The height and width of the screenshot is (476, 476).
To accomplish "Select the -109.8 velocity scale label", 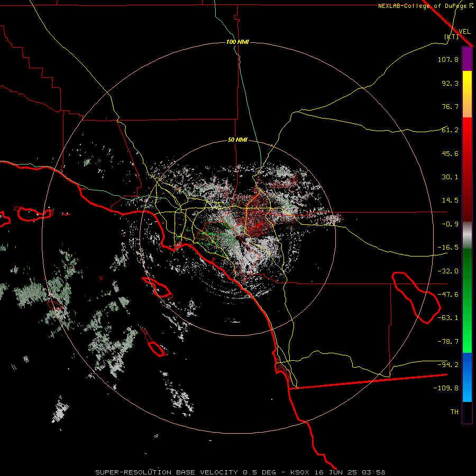I will coord(446,388).
